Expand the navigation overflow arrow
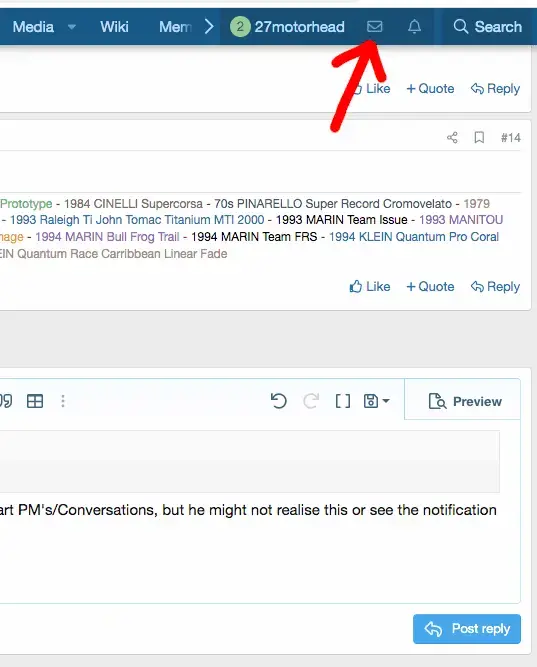The image size is (537, 667). pos(209,27)
